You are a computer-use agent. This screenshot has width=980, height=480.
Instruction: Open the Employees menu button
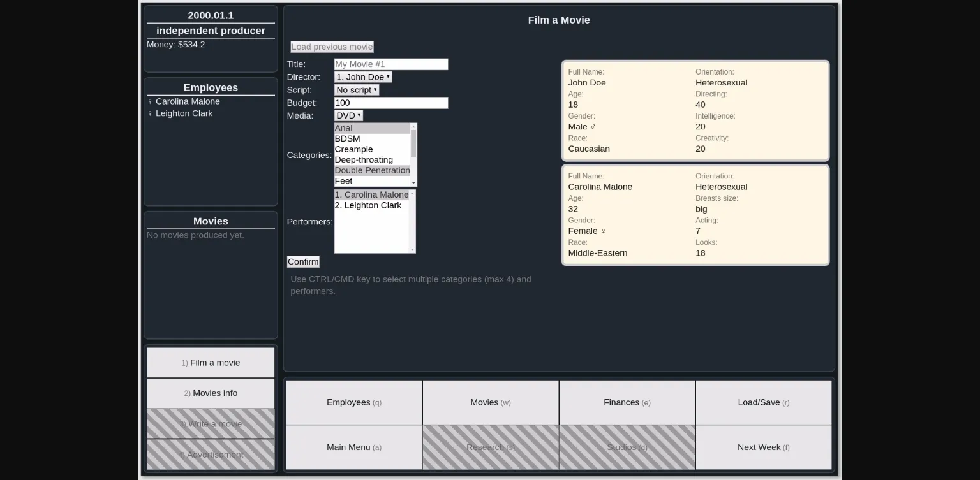[354, 402]
